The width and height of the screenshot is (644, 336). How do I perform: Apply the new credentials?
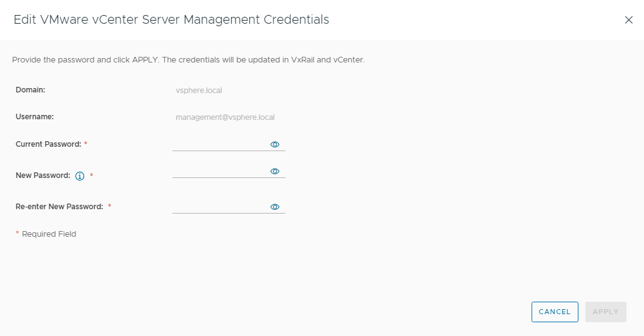606,312
